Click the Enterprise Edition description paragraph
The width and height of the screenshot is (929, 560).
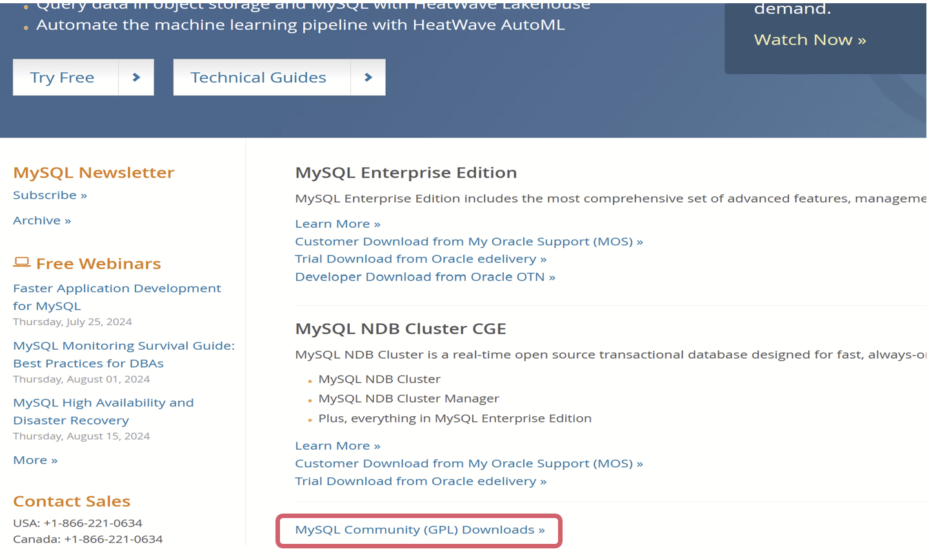tap(610, 199)
